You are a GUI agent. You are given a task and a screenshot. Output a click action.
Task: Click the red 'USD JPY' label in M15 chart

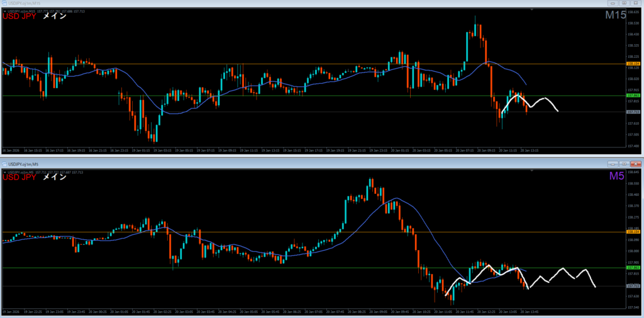coord(19,17)
